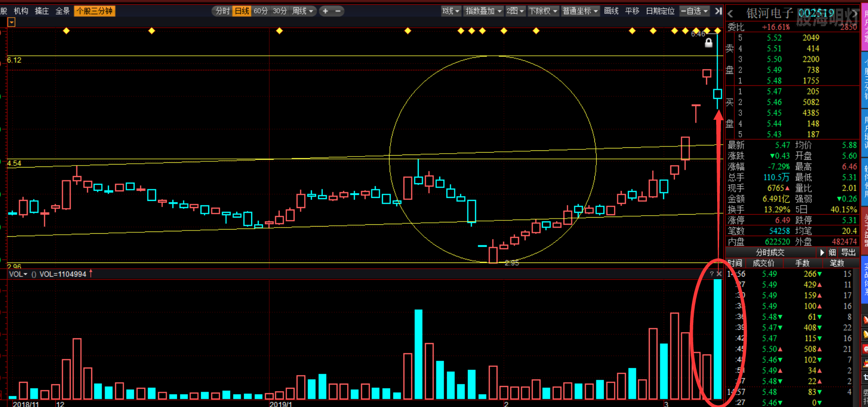This screenshot has width=868, height=407.
Task: Open the 2图 panel count dropdown
Action: click(515, 11)
